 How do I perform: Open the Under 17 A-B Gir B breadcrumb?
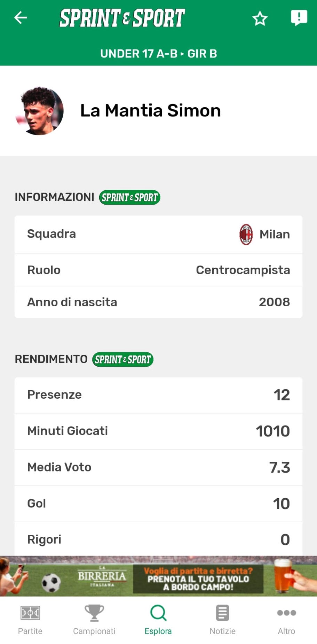pyautogui.click(x=158, y=54)
